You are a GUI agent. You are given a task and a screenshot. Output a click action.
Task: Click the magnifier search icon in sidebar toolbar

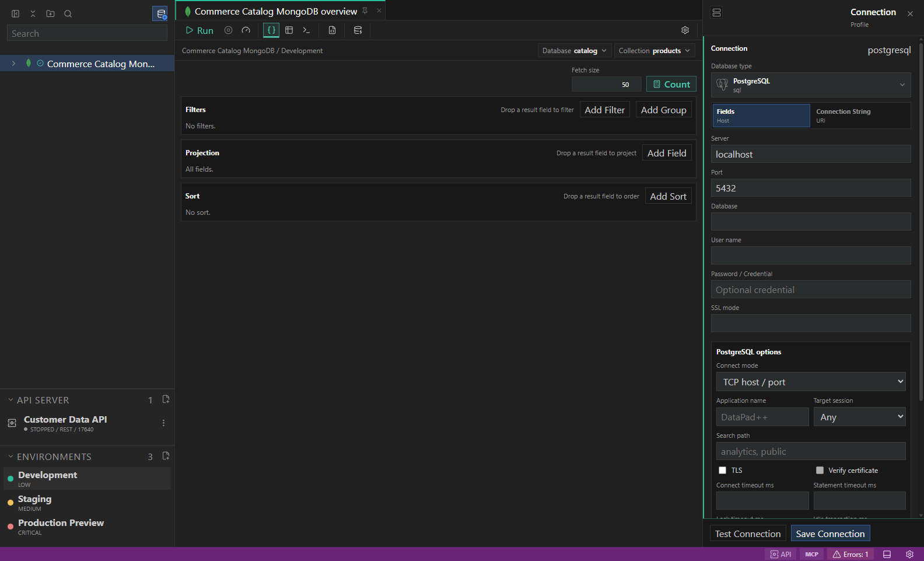click(68, 13)
